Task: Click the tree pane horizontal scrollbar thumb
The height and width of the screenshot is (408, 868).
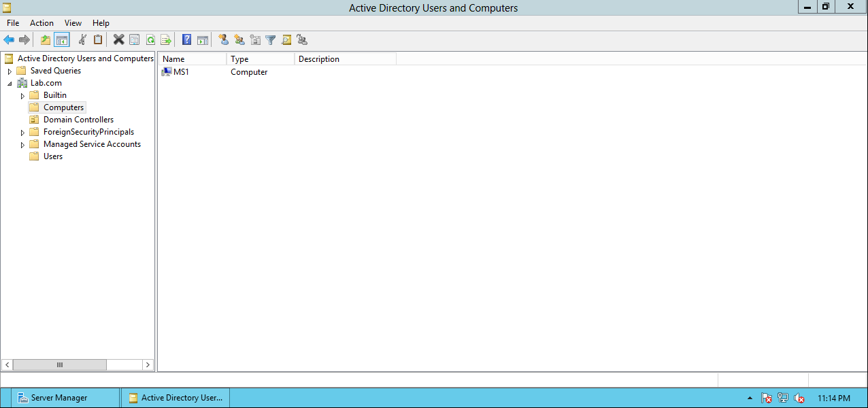Action: click(x=60, y=365)
